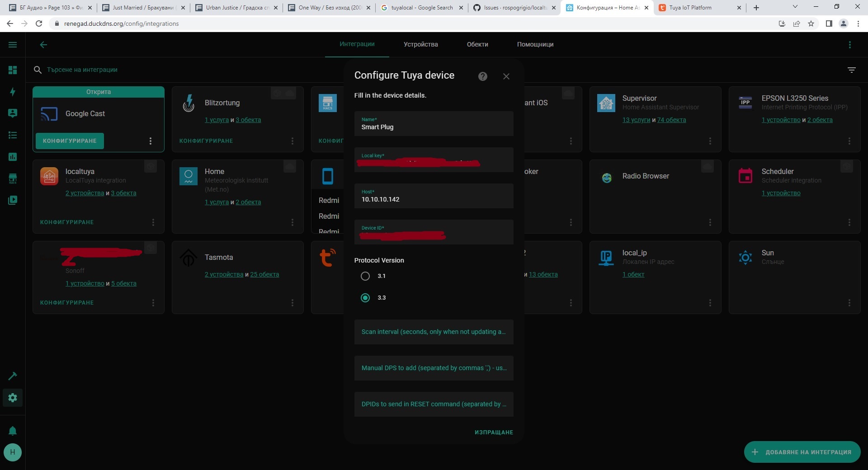
Task: Select protocol version 3.1
Action: [x=365, y=276]
